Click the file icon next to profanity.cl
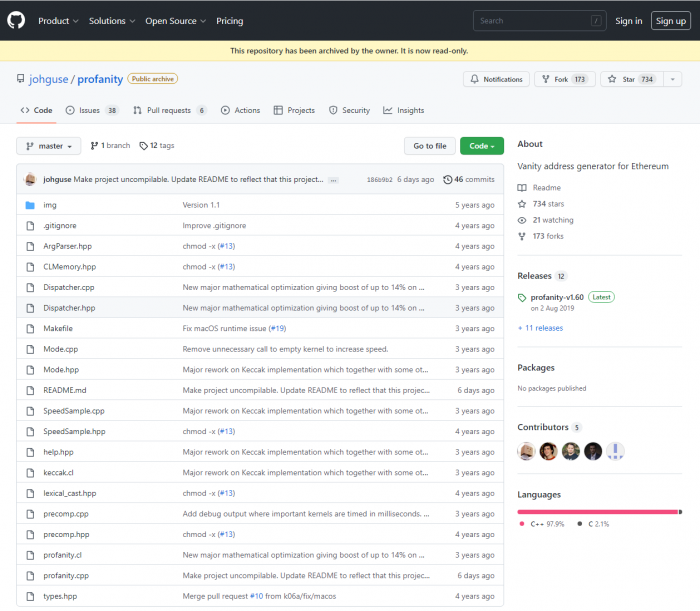700x611 pixels. [x=30, y=555]
